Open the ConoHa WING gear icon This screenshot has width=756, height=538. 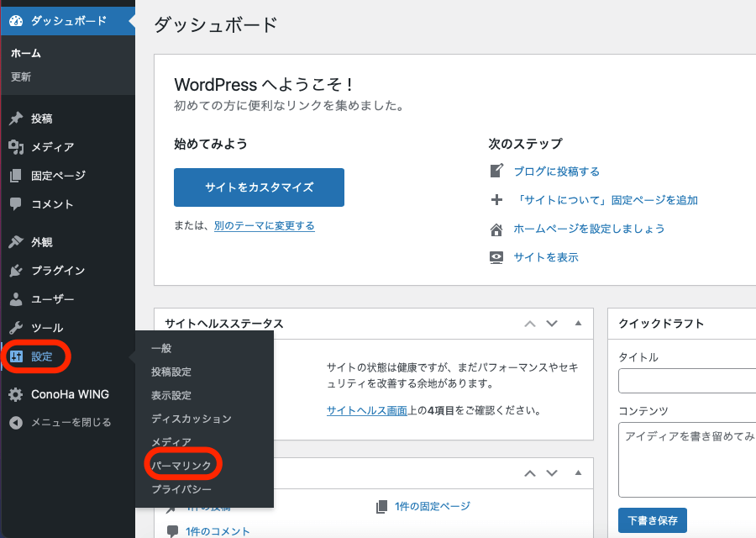15,394
